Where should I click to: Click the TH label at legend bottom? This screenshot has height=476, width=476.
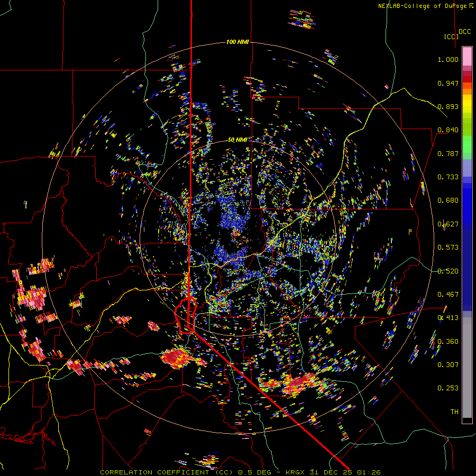click(x=454, y=412)
